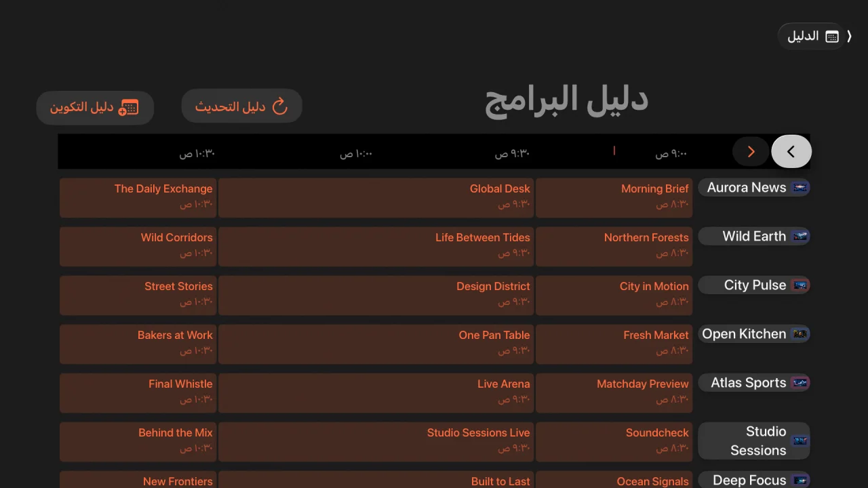The width and height of the screenshot is (868, 488).
Task: Open the New Frontiers program
Action: pos(138,480)
